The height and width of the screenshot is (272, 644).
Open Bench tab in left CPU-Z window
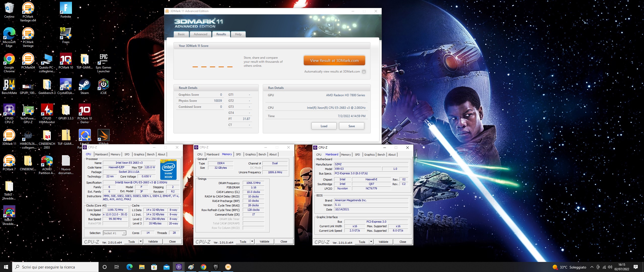(x=151, y=154)
